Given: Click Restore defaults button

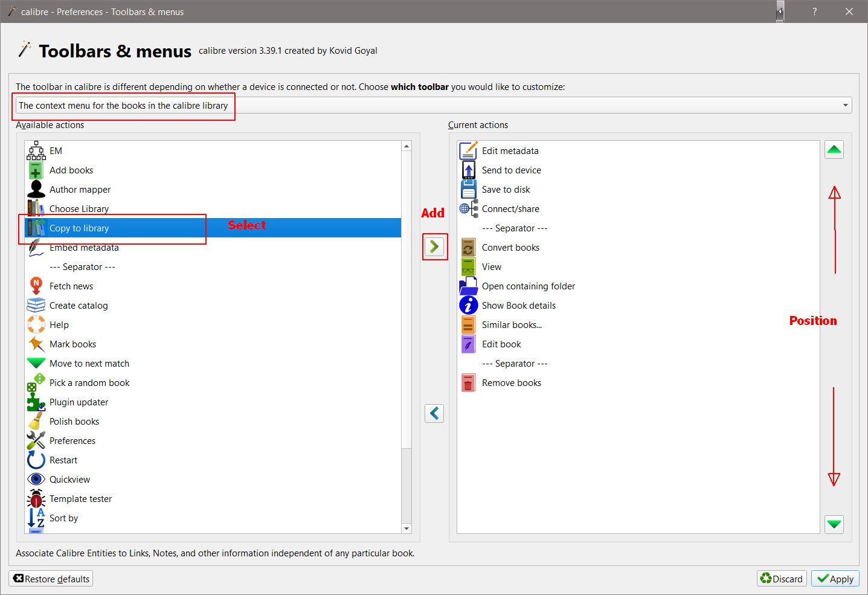Looking at the screenshot, I should pyautogui.click(x=51, y=579).
